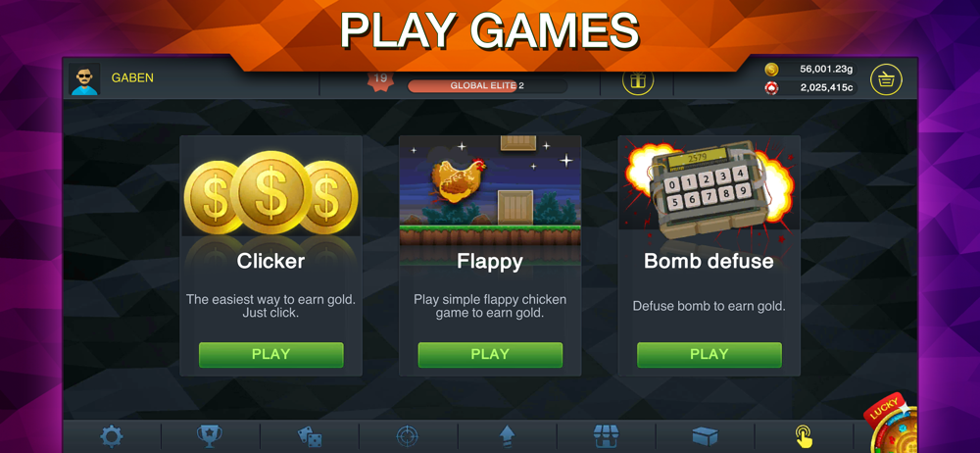Image resolution: width=980 pixels, height=453 pixels.
Task: Open settings with the gear icon
Action: (x=112, y=435)
